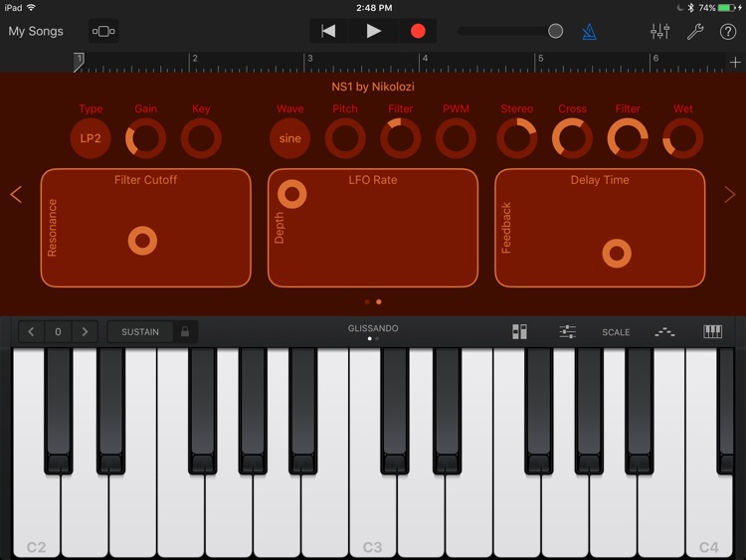
Task: Tap Wi-Fi icon in status bar
Action: tap(31, 8)
